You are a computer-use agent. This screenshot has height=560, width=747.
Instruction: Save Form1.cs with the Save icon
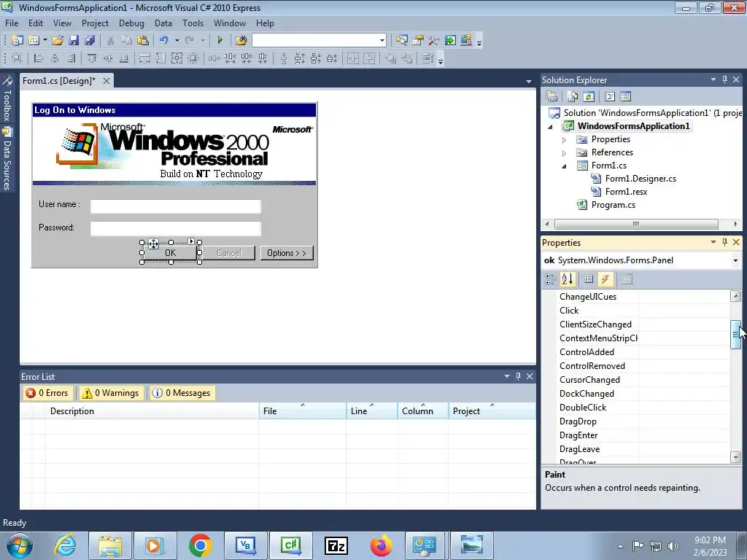(74, 41)
